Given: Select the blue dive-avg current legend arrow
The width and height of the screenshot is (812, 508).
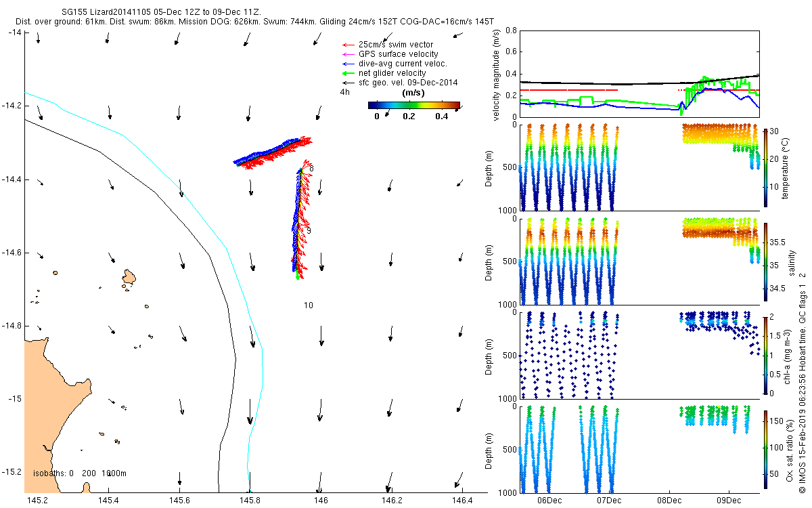Looking at the screenshot, I should [348, 64].
